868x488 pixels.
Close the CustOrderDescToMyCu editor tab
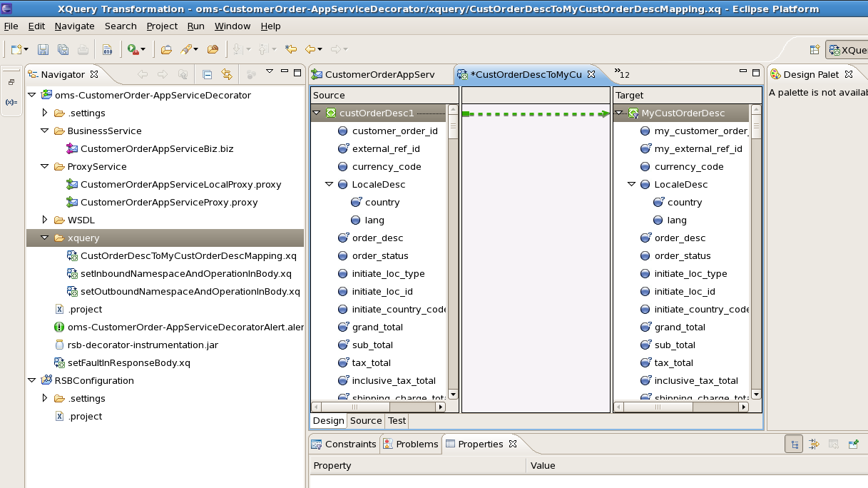(x=591, y=74)
